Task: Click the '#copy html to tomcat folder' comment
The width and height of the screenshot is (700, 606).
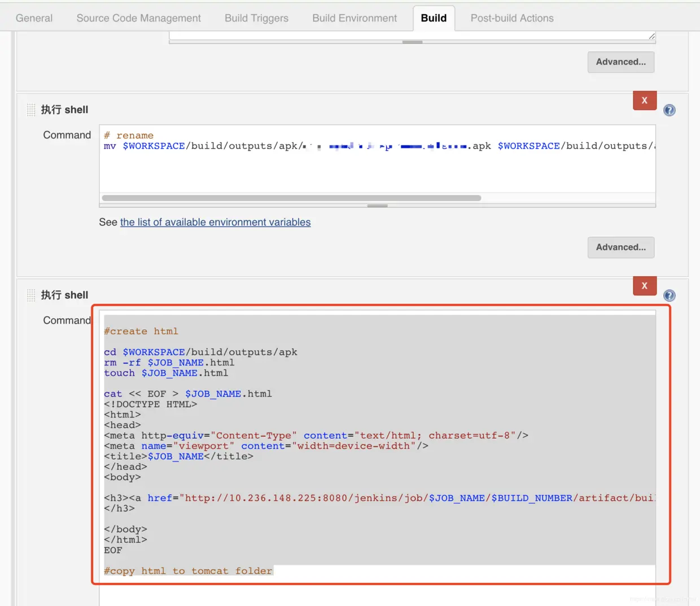Action: coord(188,571)
